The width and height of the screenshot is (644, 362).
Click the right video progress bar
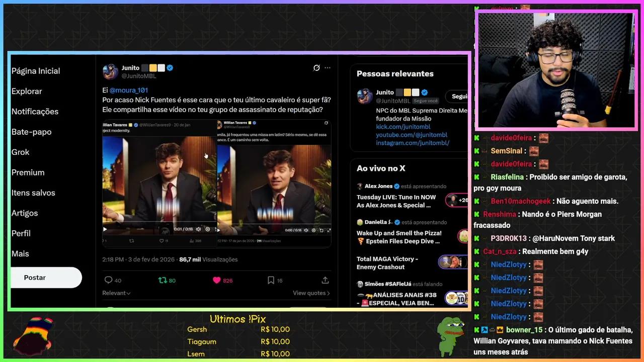coord(274,224)
